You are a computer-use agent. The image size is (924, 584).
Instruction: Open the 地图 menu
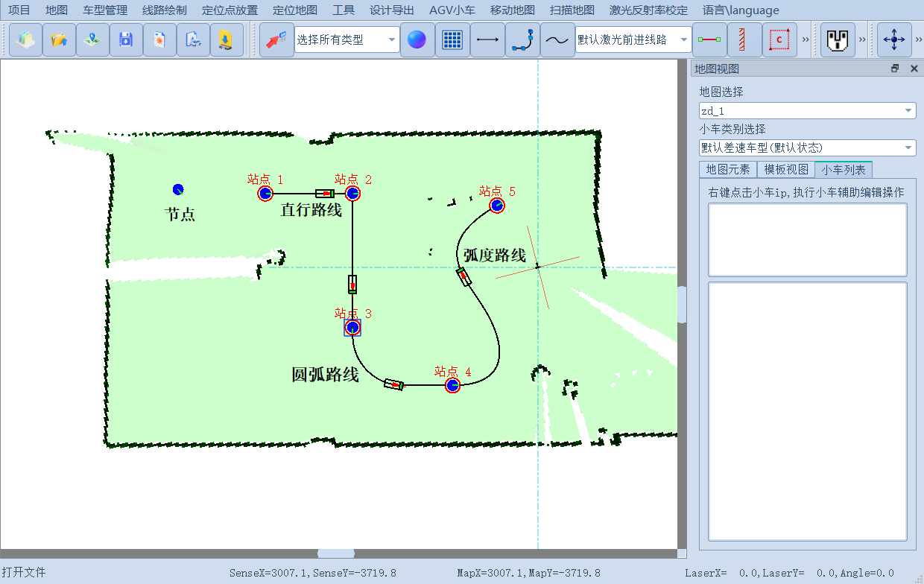pos(57,10)
